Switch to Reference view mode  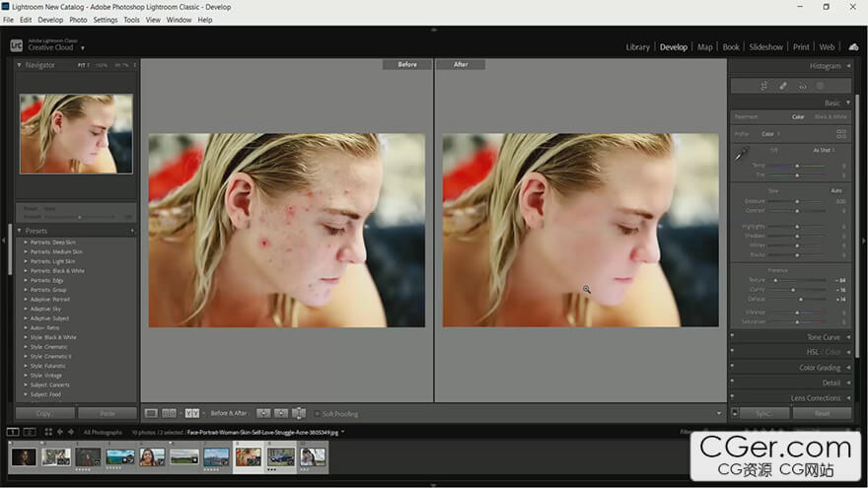169,413
